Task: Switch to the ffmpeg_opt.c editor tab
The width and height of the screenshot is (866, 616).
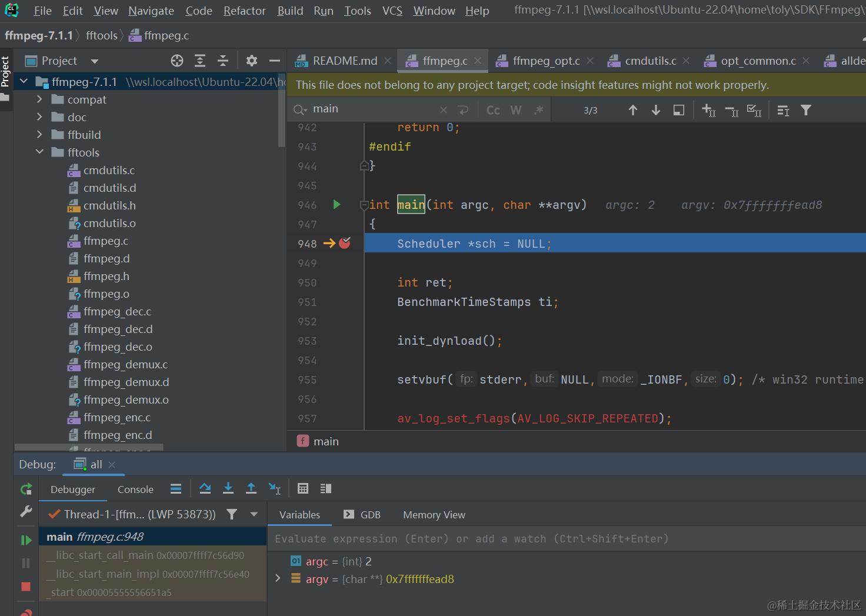Action: (x=545, y=61)
